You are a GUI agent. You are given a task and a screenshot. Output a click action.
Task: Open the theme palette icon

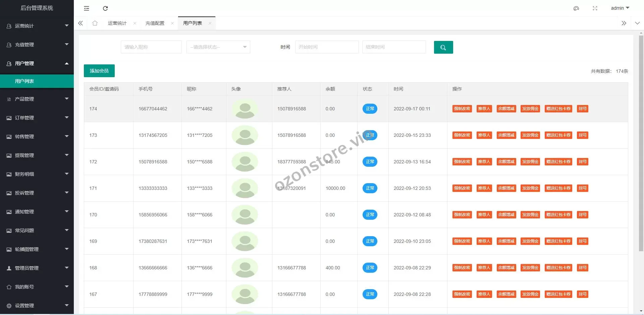click(576, 8)
